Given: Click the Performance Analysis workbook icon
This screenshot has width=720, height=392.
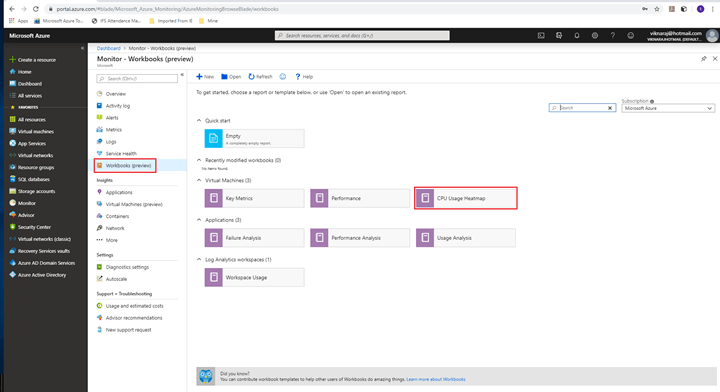Looking at the screenshot, I should pyautogui.click(x=319, y=238).
